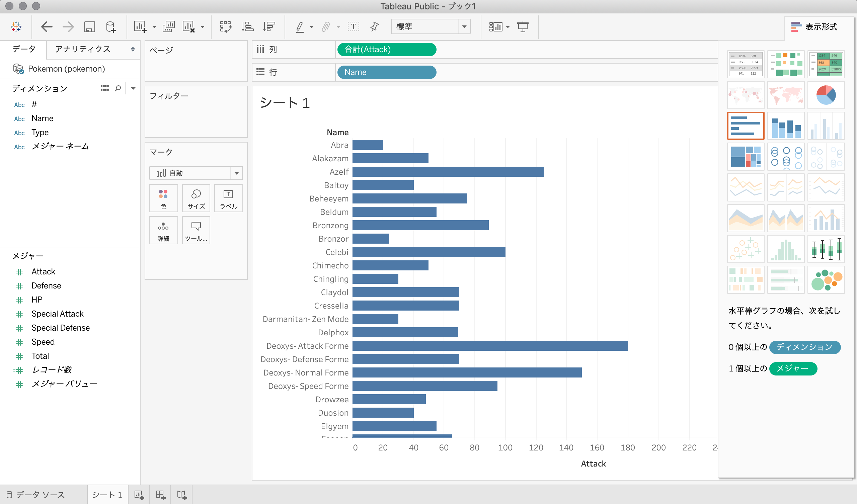Sort ascending using toolbar icon

click(x=247, y=26)
